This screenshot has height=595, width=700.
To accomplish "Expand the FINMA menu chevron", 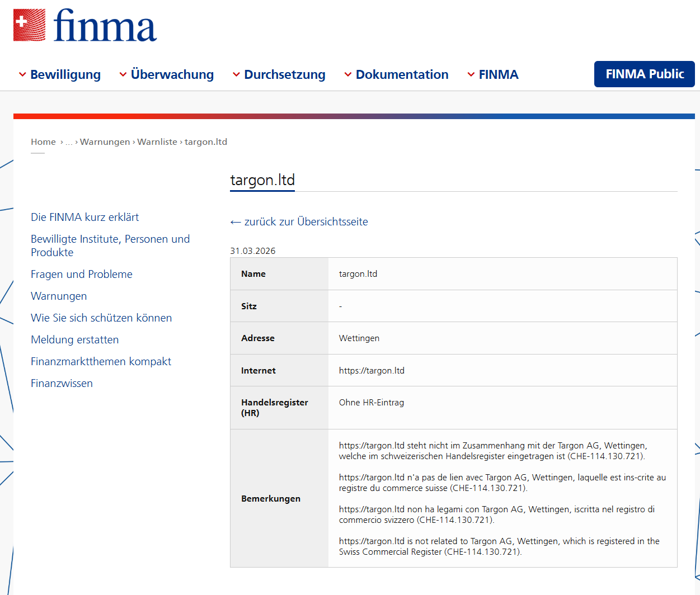I will click(x=471, y=74).
